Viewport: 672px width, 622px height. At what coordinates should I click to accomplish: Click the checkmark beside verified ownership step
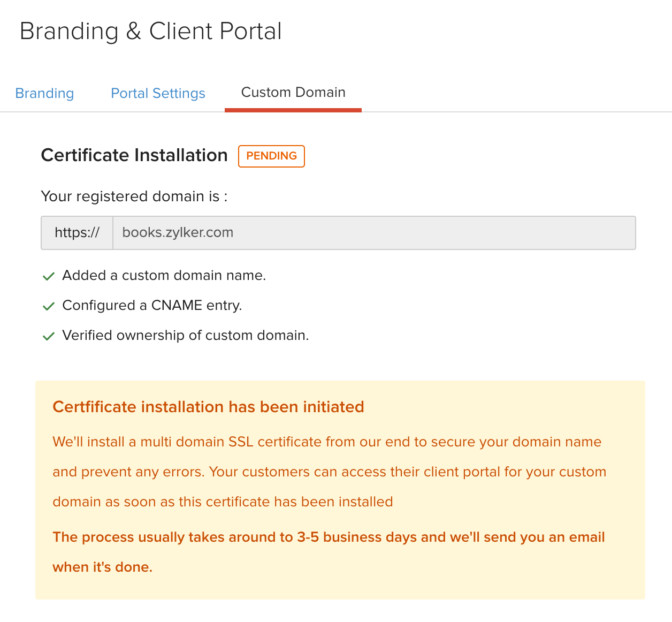[49, 336]
